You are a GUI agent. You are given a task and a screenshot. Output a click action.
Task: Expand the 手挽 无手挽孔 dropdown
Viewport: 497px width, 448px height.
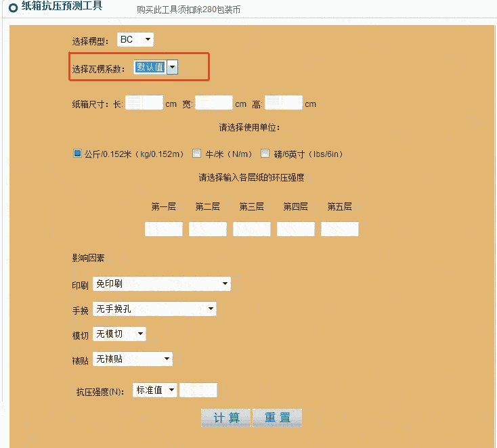click(x=154, y=309)
